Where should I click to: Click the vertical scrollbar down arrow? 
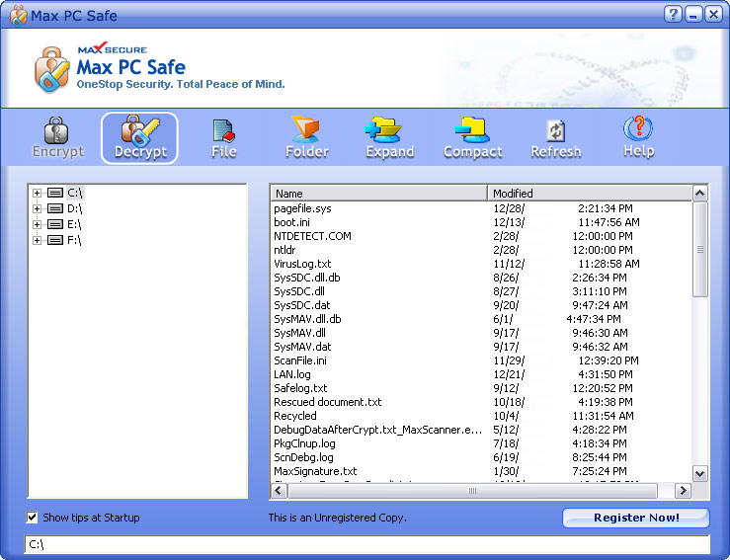coord(700,473)
